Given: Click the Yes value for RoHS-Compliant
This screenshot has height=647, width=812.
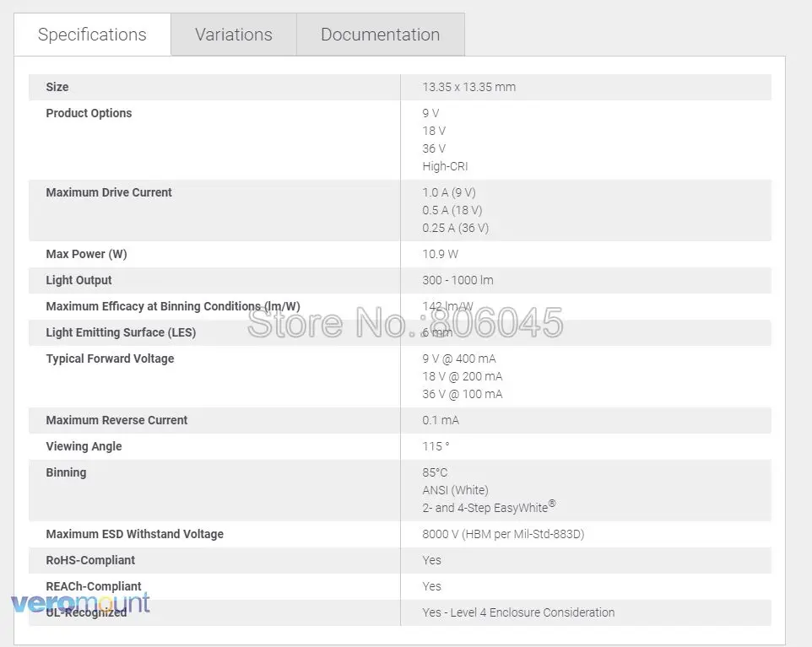Looking at the screenshot, I should tap(431, 561).
